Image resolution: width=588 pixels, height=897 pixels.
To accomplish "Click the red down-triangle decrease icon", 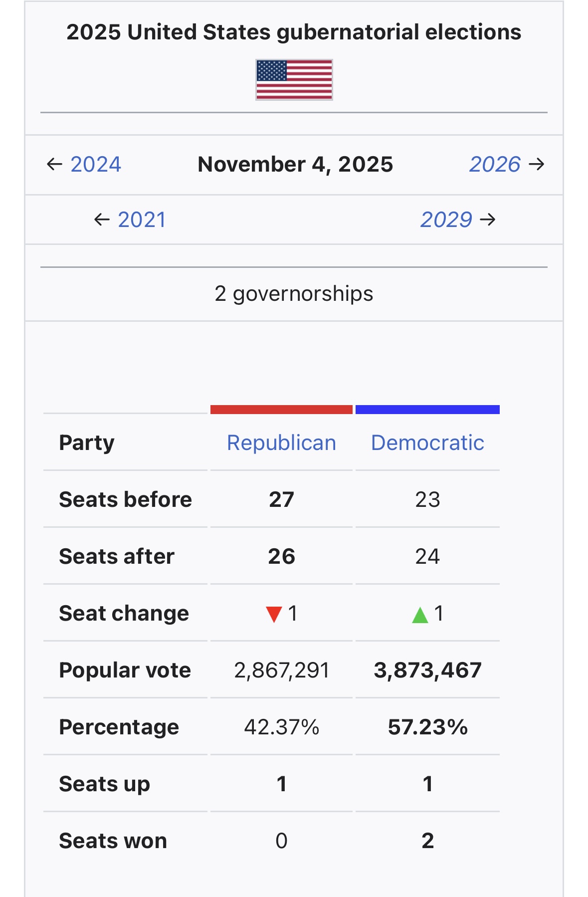I will tap(274, 614).
